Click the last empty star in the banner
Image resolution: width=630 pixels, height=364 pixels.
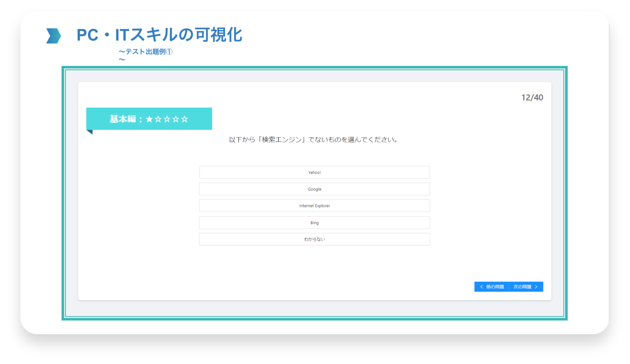(184, 119)
